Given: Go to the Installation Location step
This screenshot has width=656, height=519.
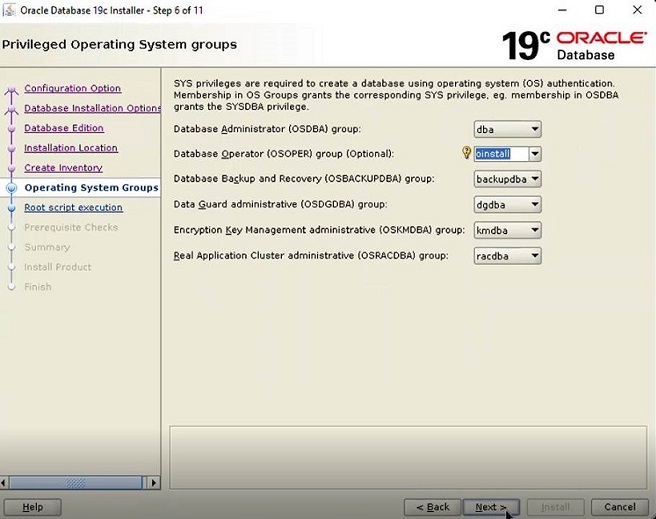Looking at the screenshot, I should click(71, 148).
